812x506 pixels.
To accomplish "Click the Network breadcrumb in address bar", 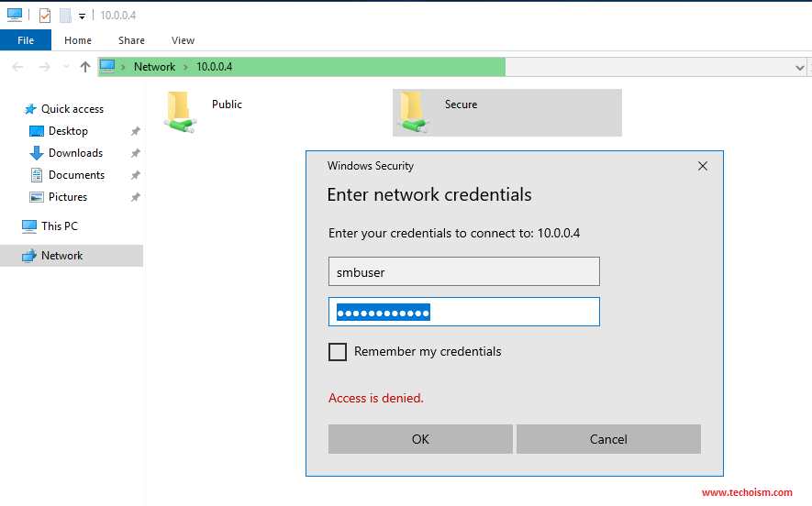I will (154, 67).
